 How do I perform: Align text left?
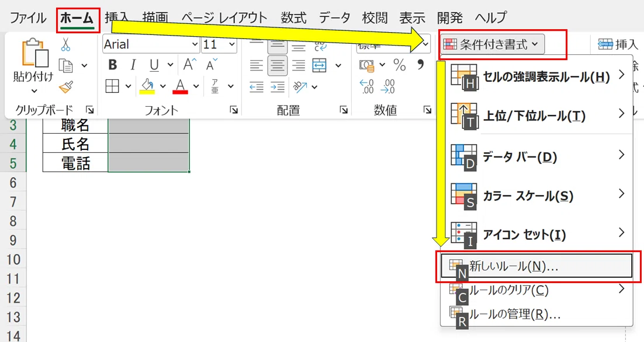click(257, 65)
